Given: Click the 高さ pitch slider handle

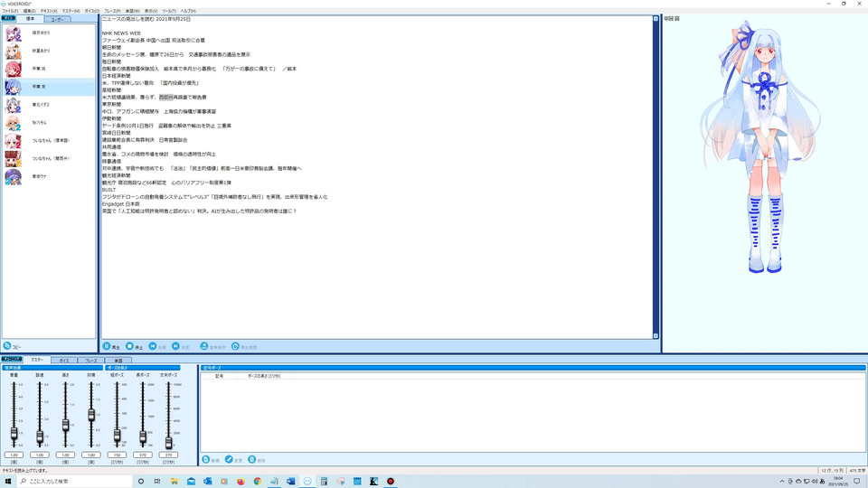Looking at the screenshot, I should point(65,425).
